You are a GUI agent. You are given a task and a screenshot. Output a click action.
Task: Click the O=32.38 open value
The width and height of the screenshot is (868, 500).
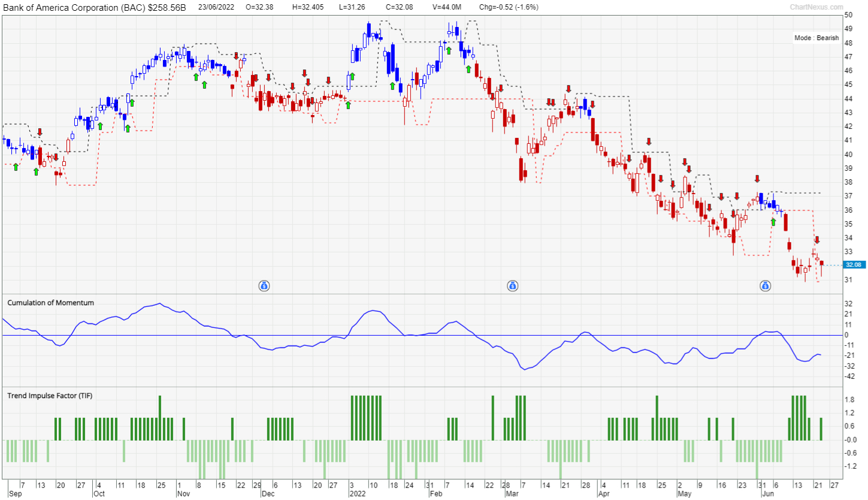click(259, 7)
